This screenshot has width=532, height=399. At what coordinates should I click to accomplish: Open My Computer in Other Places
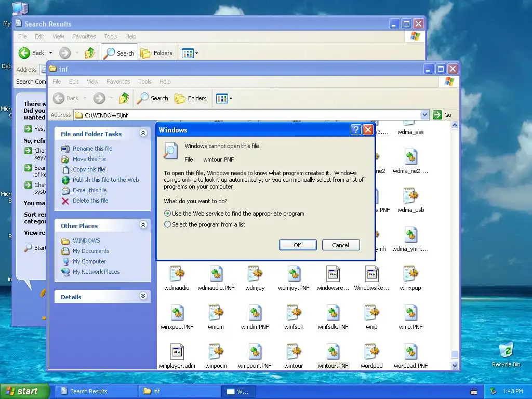pos(89,261)
